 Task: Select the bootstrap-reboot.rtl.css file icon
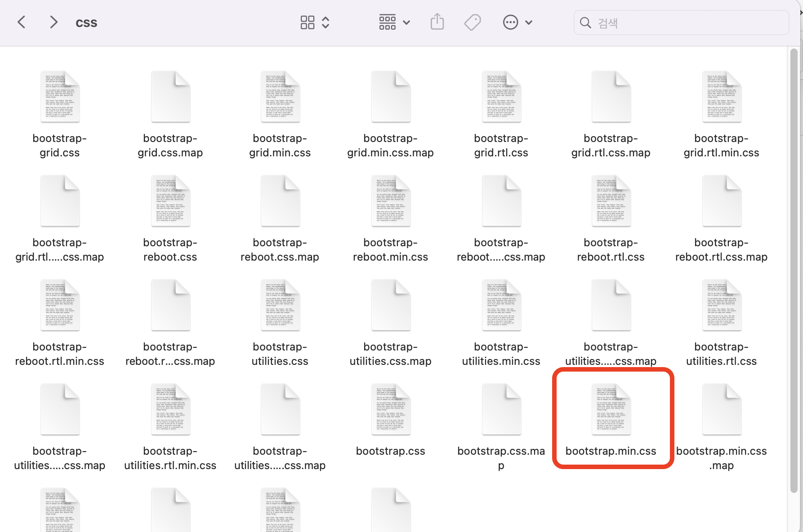tap(611, 201)
